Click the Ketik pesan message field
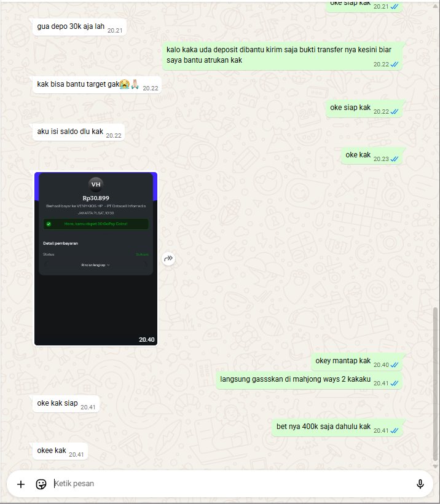The image size is (440, 504). coord(232,484)
